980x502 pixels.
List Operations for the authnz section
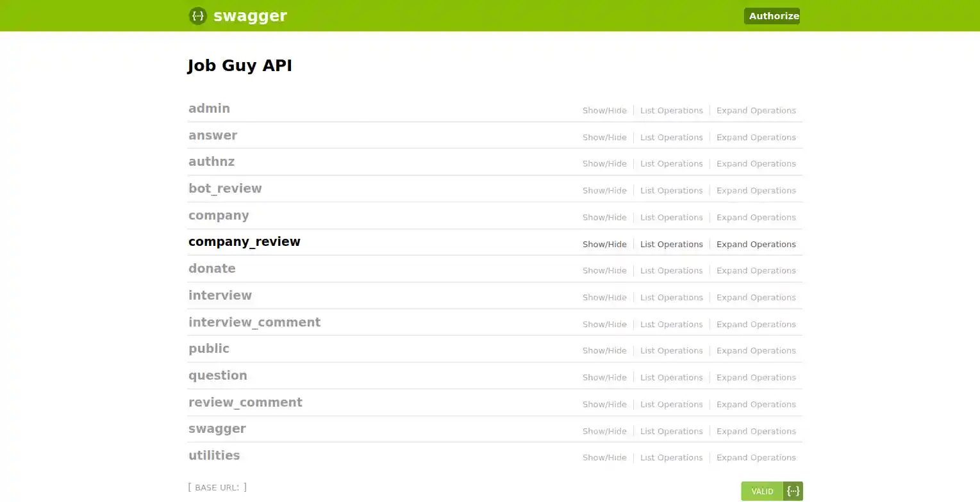[x=671, y=163]
